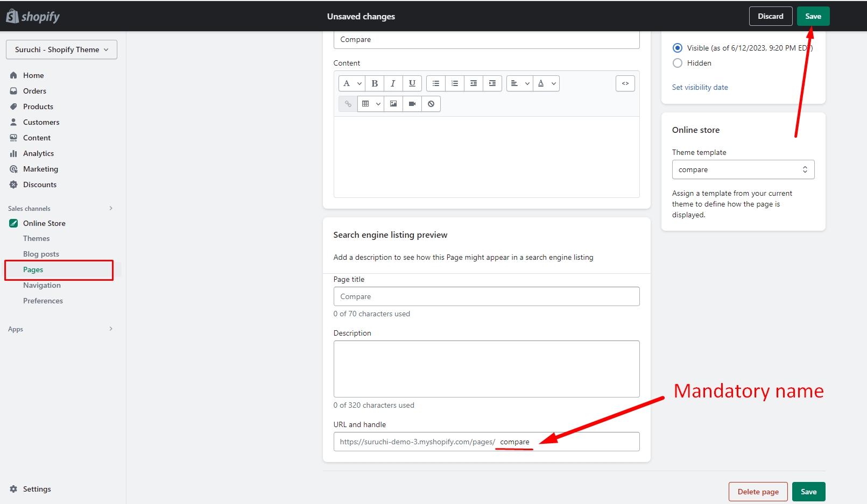Go to Navigation under Online Store

[42, 285]
